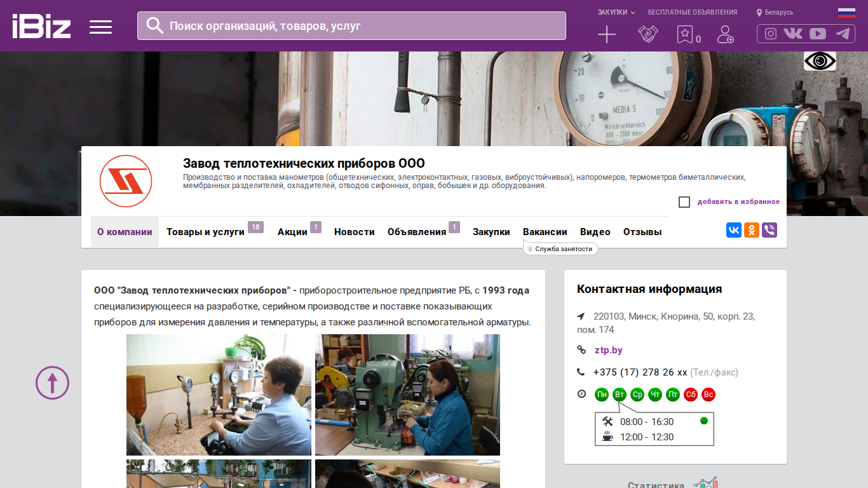The width and height of the screenshot is (868, 488).
Task: Expand the 'Закупки' header dropdown
Action: (616, 12)
